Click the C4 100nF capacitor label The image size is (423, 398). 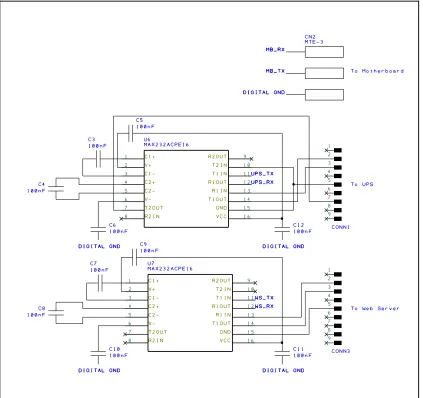[x=36, y=187]
